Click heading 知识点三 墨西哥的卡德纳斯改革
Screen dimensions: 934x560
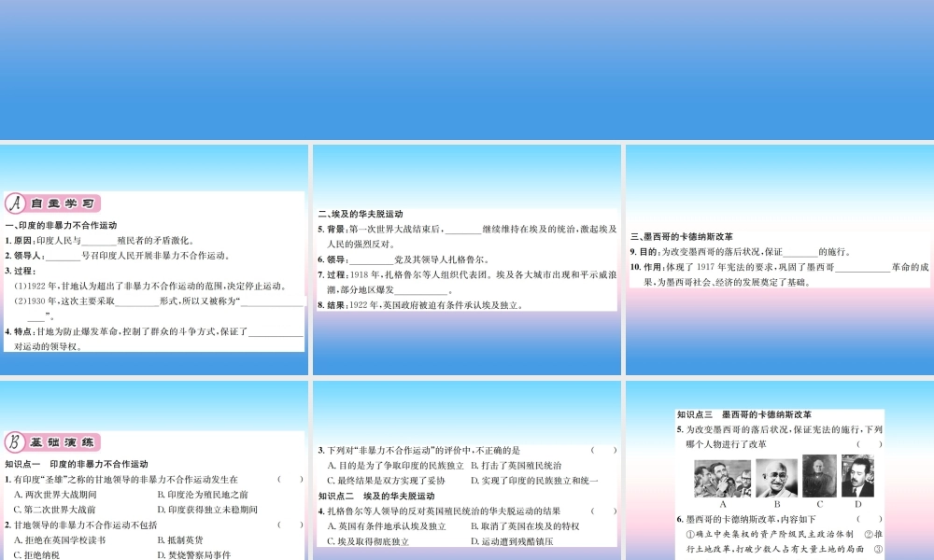pos(744,414)
